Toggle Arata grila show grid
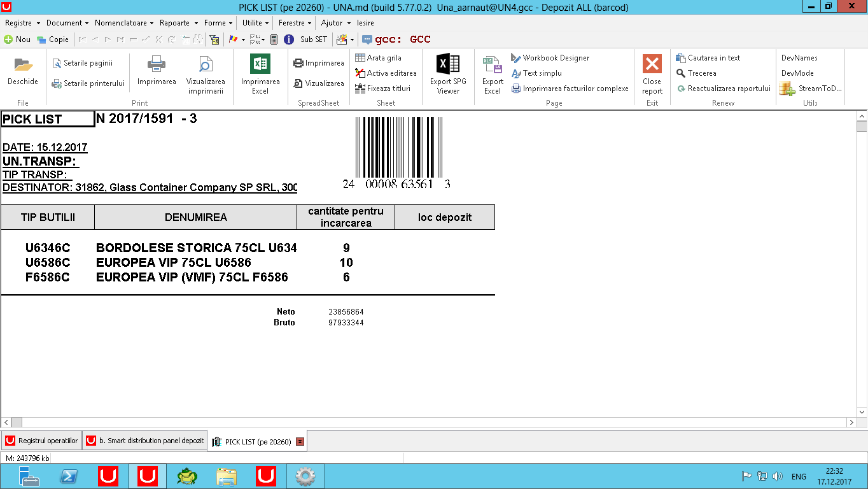The image size is (868, 489). pyautogui.click(x=379, y=58)
